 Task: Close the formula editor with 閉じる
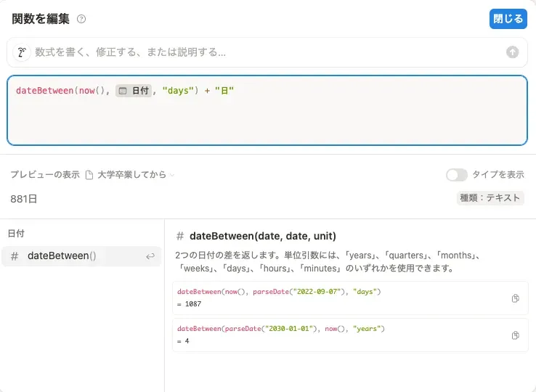(508, 19)
